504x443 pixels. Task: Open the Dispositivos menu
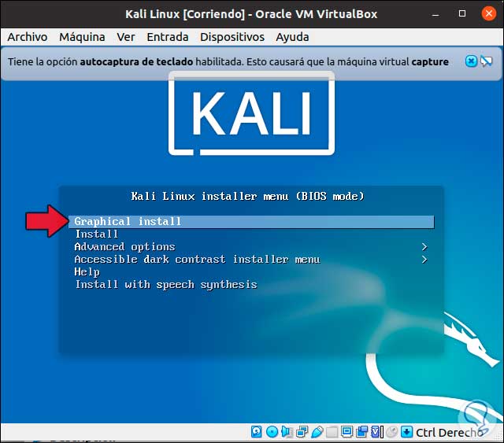point(232,37)
